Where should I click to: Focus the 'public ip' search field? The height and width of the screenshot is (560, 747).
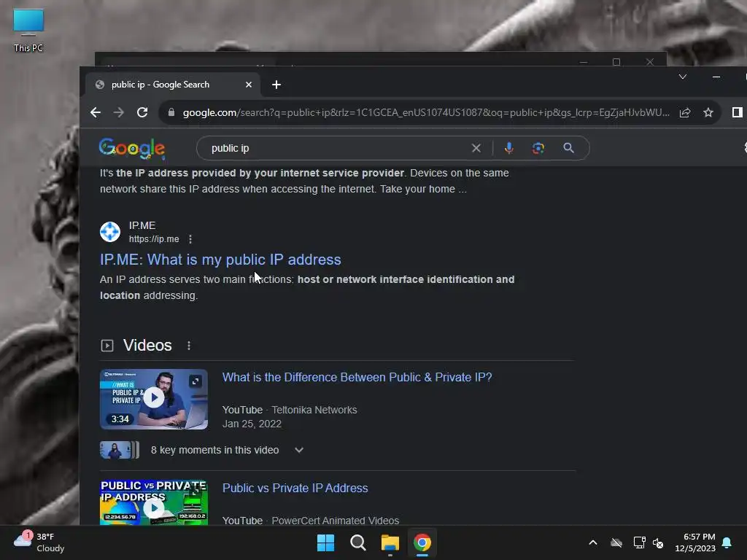tap(333, 148)
